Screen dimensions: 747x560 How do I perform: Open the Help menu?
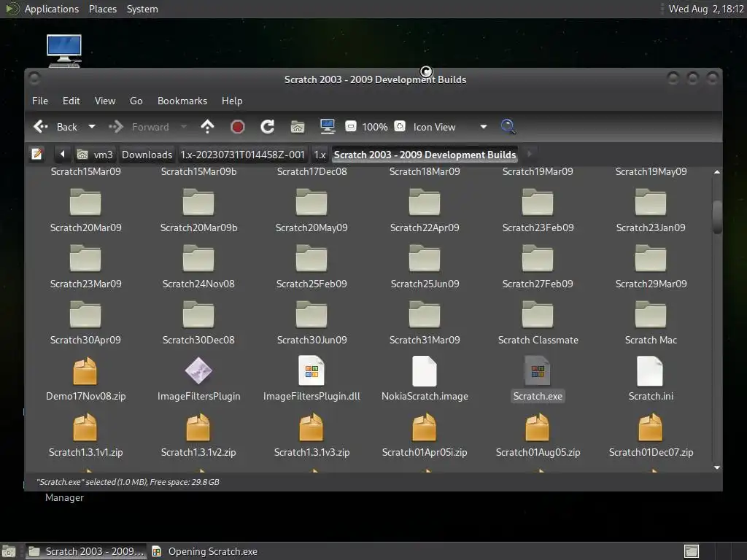point(232,101)
